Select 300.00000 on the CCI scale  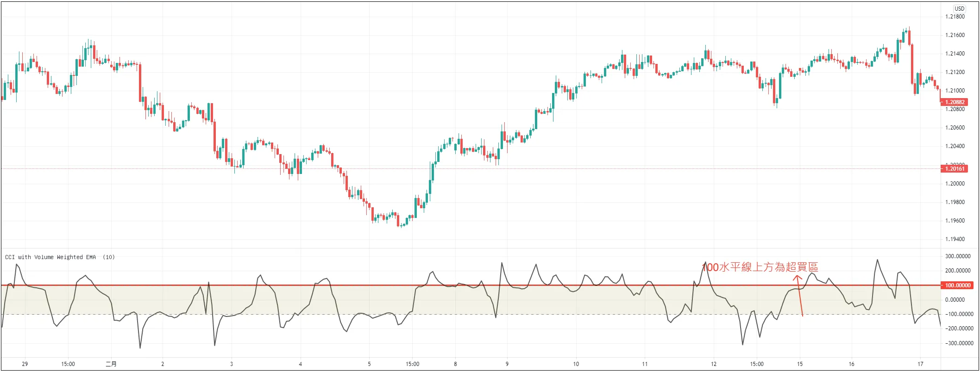point(957,256)
